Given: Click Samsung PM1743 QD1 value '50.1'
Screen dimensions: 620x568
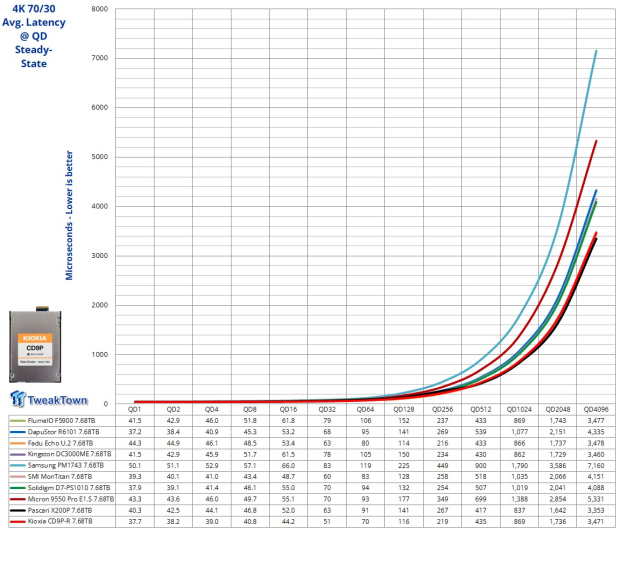Looking at the screenshot, I should point(135,466).
